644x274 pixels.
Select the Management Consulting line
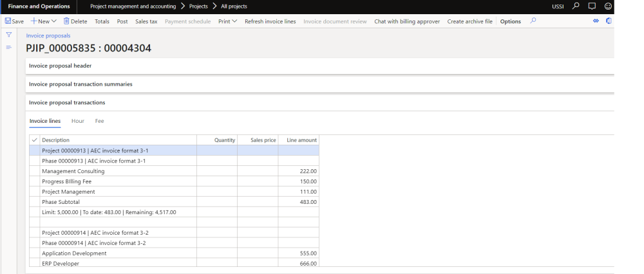point(174,171)
